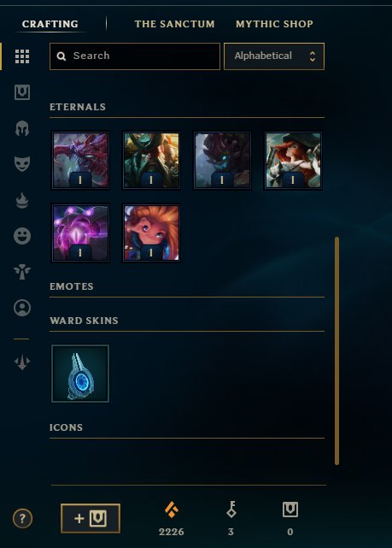
Task: Switch to The Sanctum tab
Action: tap(174, 24)
